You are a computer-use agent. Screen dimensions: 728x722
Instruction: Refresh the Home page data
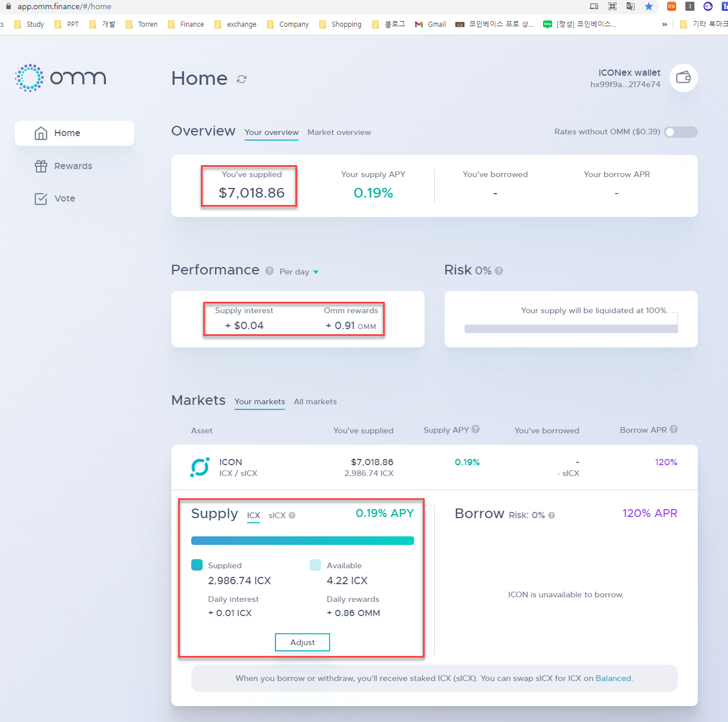click(x=242, y=79)
